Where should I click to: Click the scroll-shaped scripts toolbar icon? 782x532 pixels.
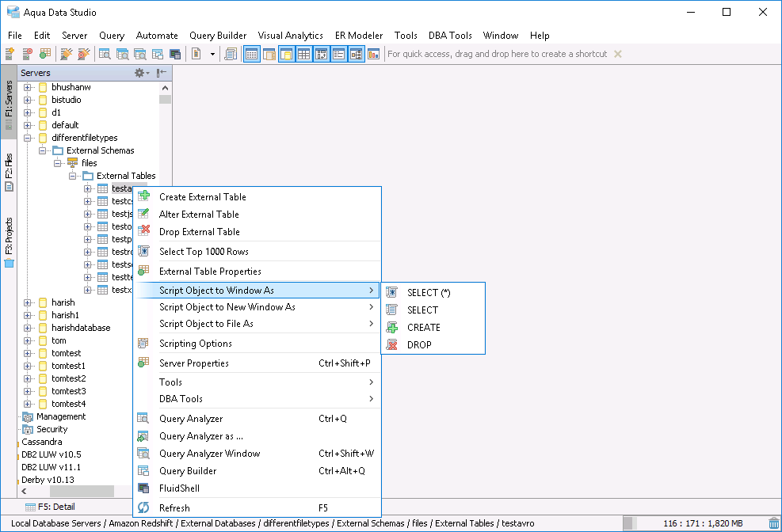pyautogui.click(x=231, y=54)
